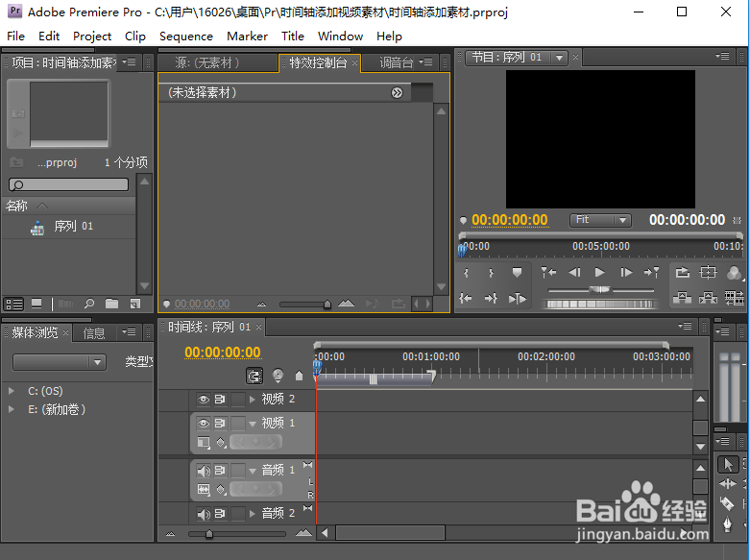
Task: Click Set Out Point in Program monitor
Action: click(x=492, y=273)
